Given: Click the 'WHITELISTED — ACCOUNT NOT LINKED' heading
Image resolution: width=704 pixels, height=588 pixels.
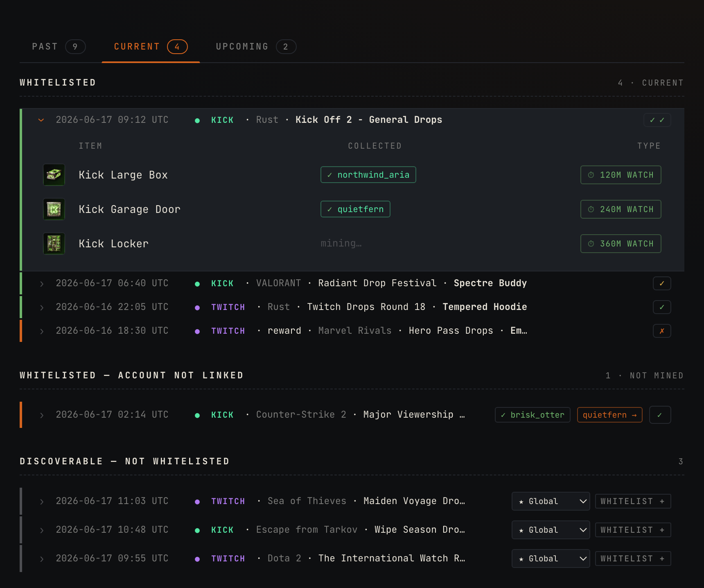Looking at the screenshot, I should click(x=131, y=375).
